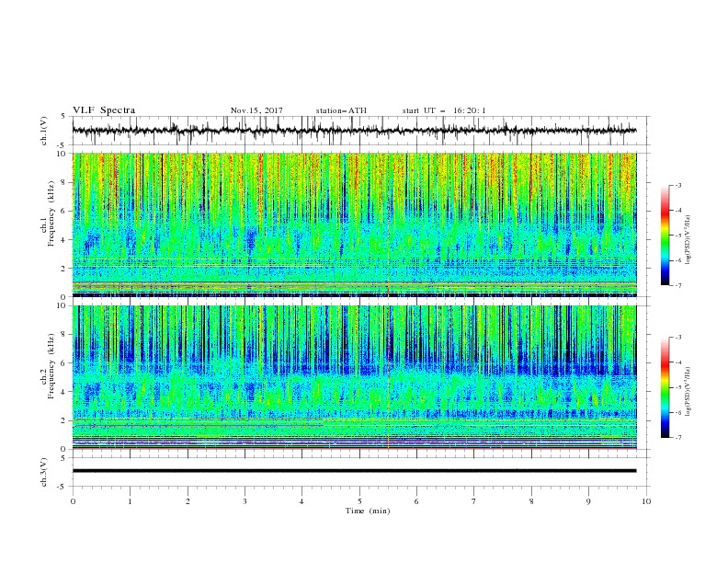Image resolution: width=728 pixels, height=563 pixels.
Task: Select the ch.2 "Frequency (kHz)" axis label
Action: pos(51,366)
